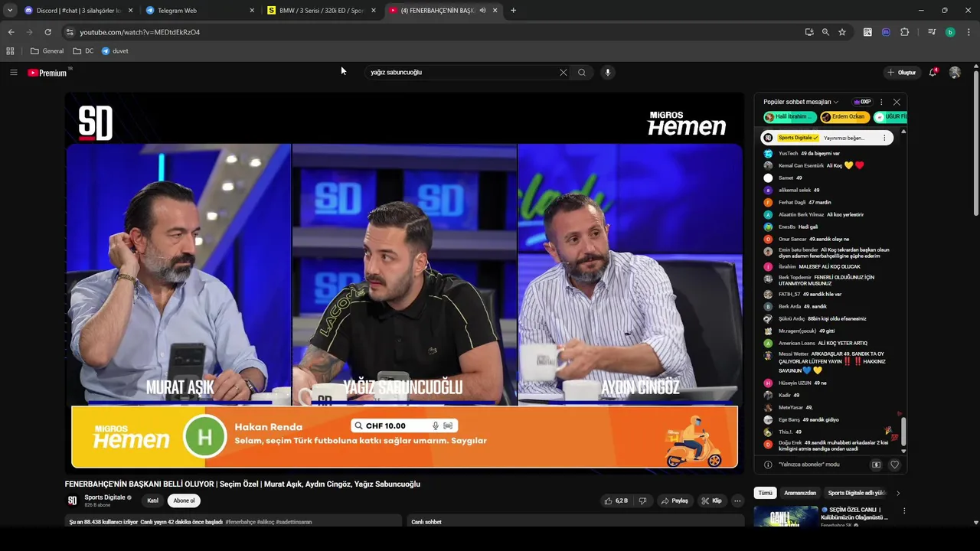980x551 pixels.
Task: Open the YouTube account avatar menu
Action: pos(955,73)
